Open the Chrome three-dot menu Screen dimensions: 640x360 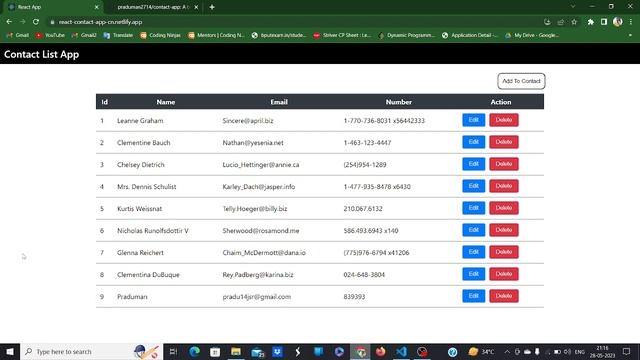pos(631,22)
